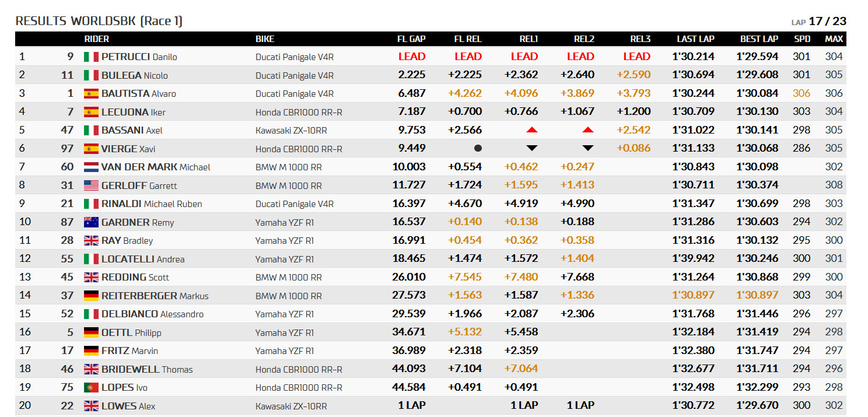Click the Italian flag beside BULEGA Nicolo

(91, 75)
